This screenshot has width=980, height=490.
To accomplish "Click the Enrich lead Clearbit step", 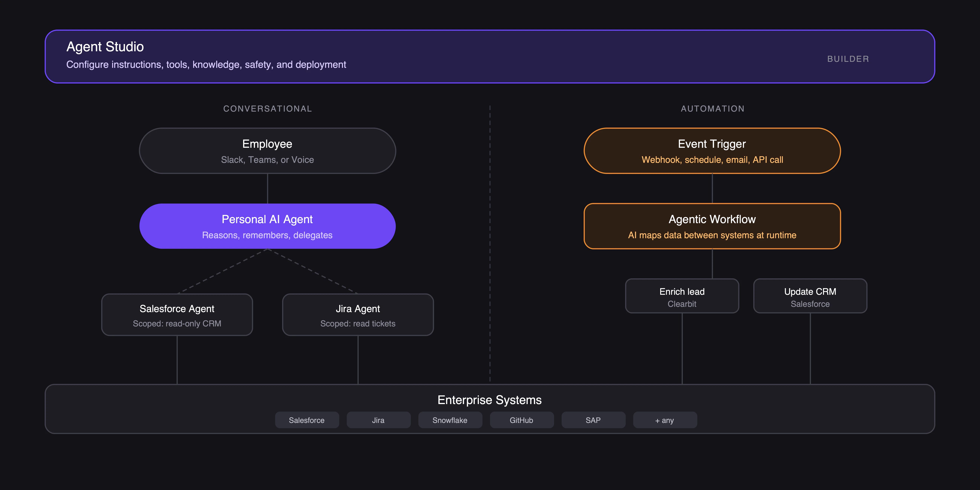I will click(682, 296).
